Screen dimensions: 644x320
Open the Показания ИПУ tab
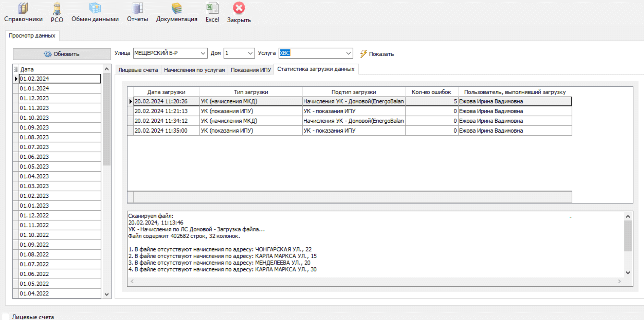(x=251, y=70)
